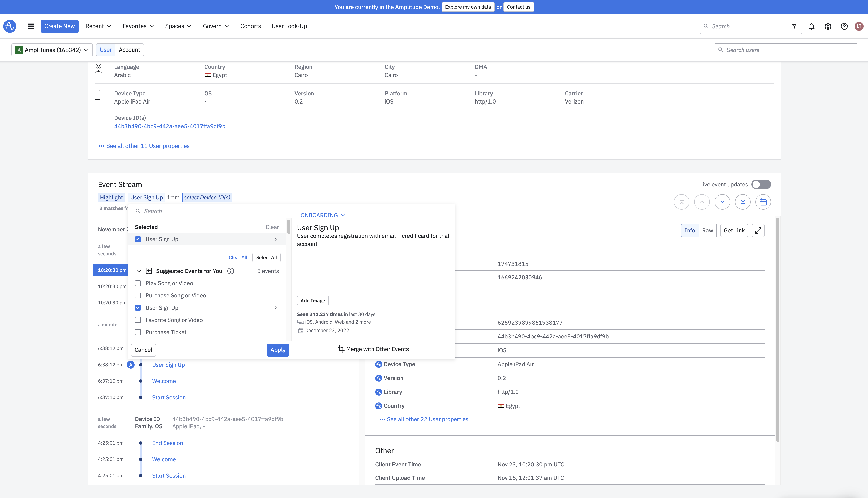Open the AmpliTunes project dropdown
Viewport: 868px width, 498px height.
[x=52, y=50]
